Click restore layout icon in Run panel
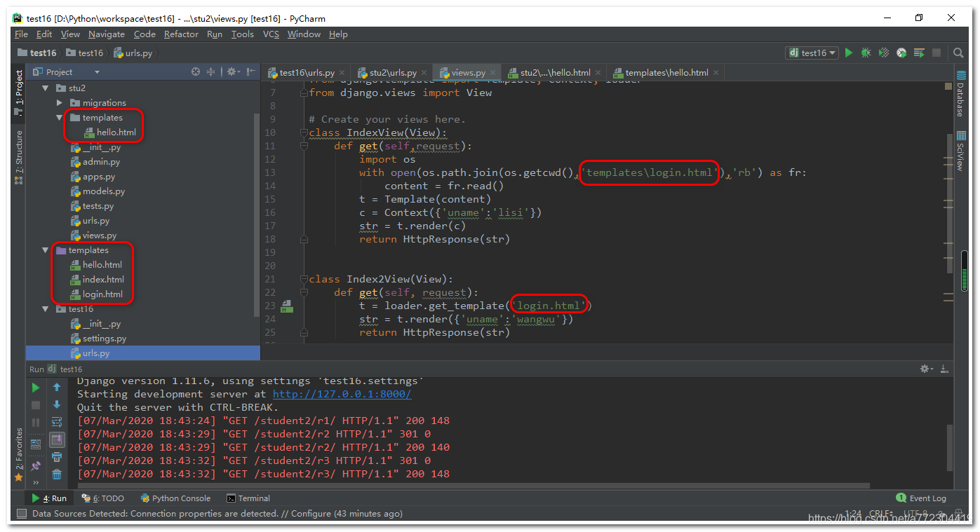 [x=36, y=444]
